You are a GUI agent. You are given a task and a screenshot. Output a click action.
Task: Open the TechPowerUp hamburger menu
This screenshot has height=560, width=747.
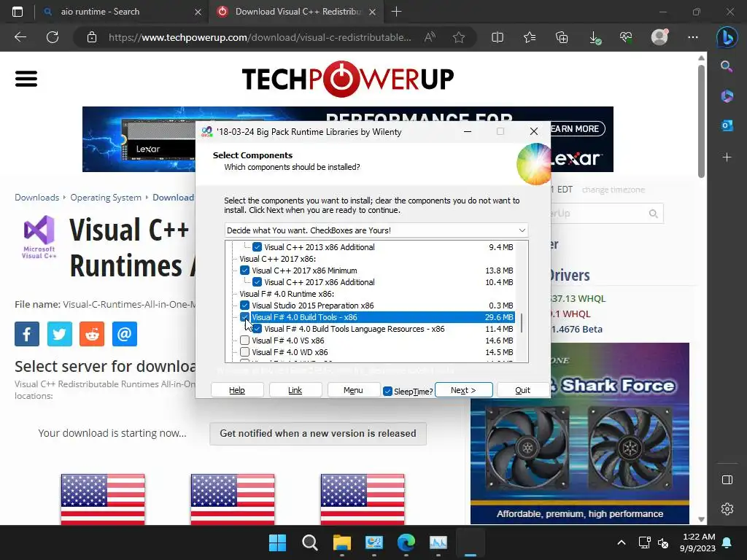click(x=26, y=79)
